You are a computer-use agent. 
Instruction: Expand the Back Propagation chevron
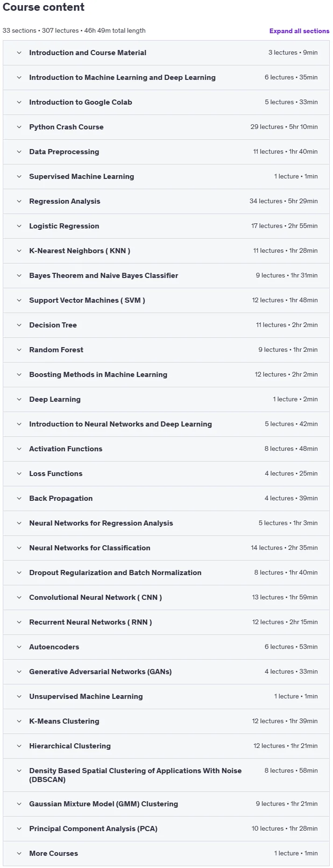19,498
